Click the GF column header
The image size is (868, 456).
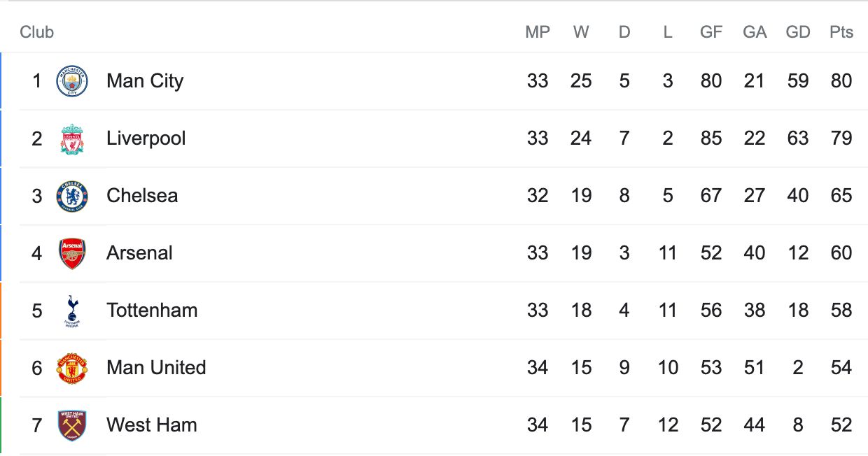click(711, 32)
